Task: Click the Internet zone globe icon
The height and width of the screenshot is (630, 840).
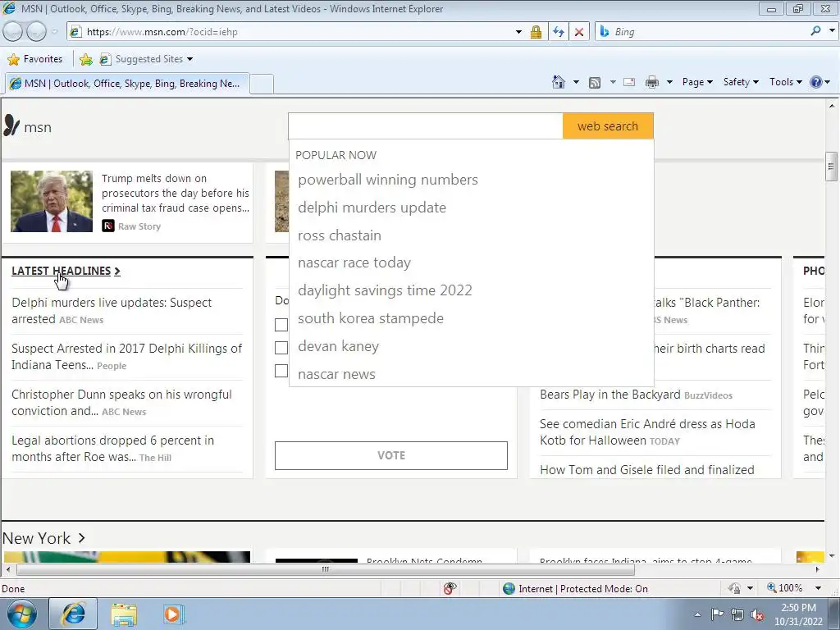Action: [x=509, y=589]
